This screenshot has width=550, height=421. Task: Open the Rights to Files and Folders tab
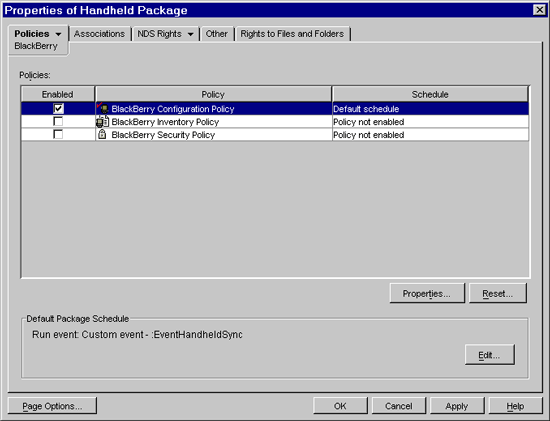(292, 34)
